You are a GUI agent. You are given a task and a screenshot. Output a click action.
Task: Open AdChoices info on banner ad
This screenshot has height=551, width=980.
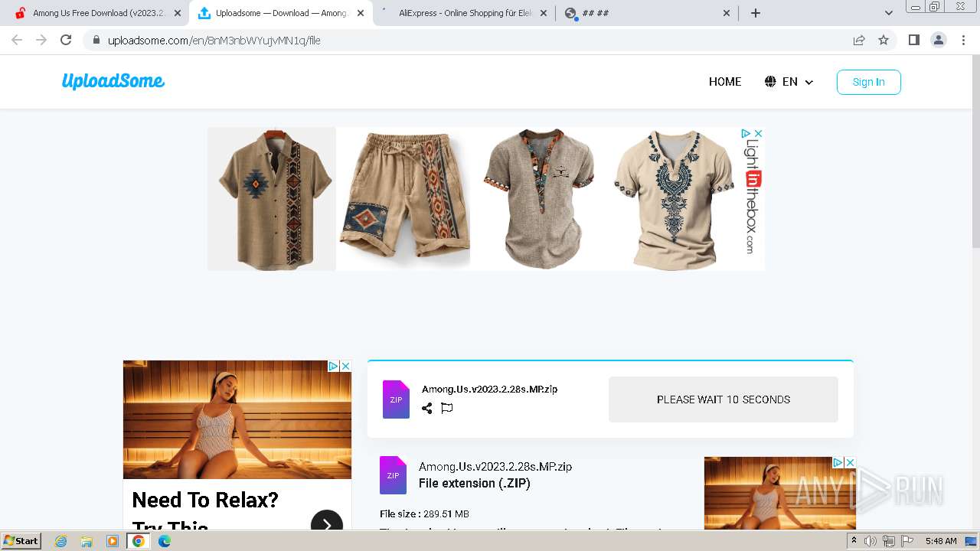tap(746, 133)
